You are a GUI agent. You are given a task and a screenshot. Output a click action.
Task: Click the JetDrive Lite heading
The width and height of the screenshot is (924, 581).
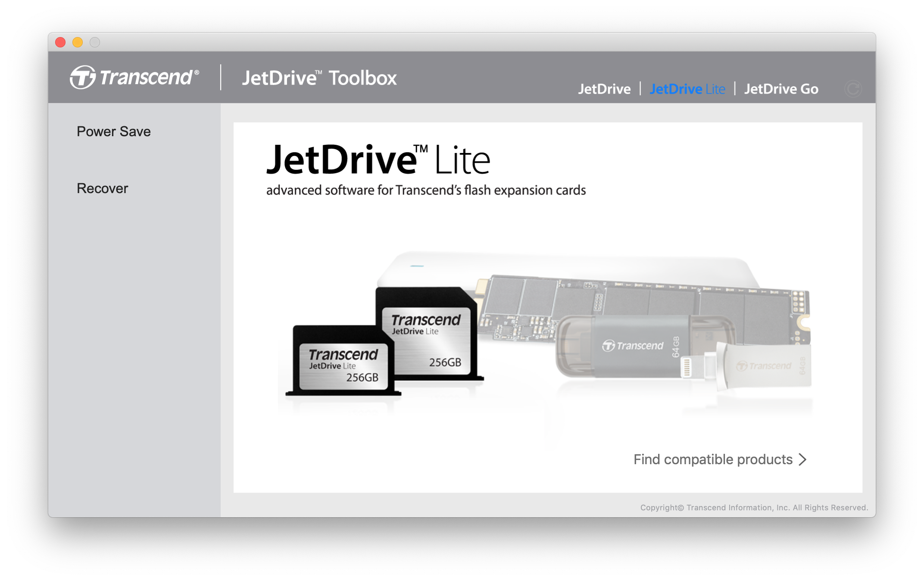[378, 159]
